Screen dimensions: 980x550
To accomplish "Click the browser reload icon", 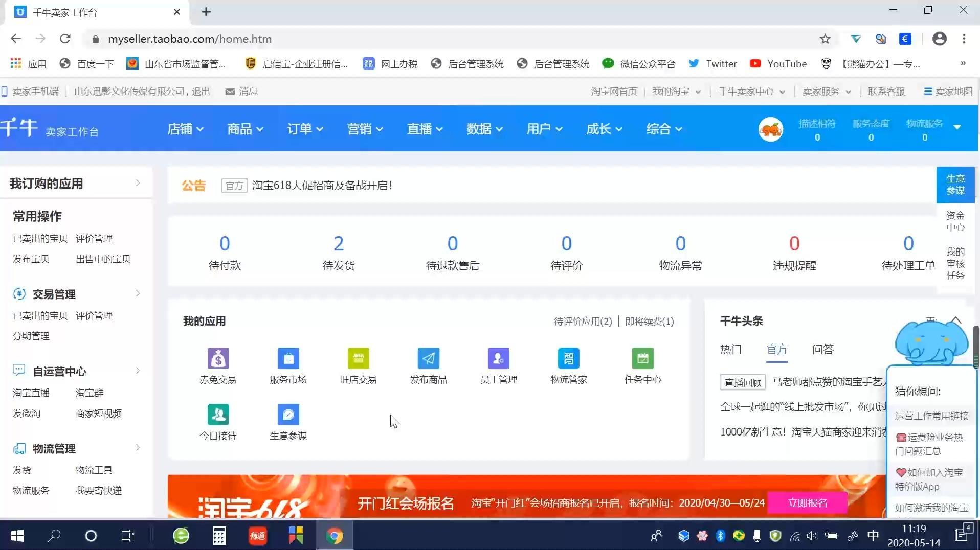I will pos(65,39).
